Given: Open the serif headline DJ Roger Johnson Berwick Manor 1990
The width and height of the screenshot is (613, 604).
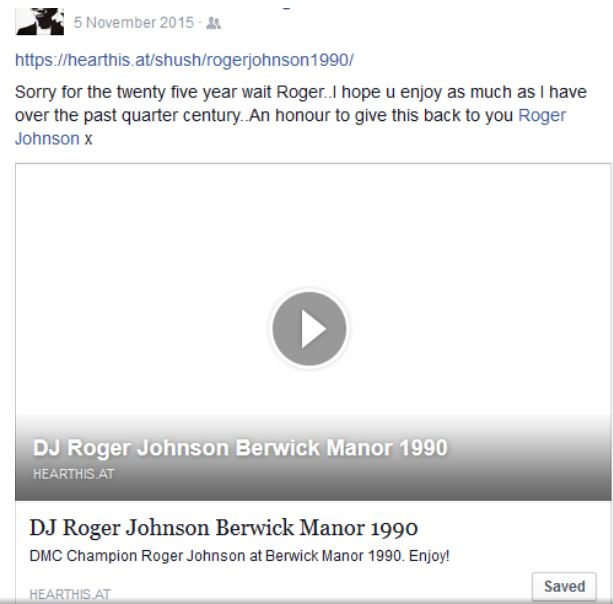Looking at the screenshot, I should (x=224, y=527).
